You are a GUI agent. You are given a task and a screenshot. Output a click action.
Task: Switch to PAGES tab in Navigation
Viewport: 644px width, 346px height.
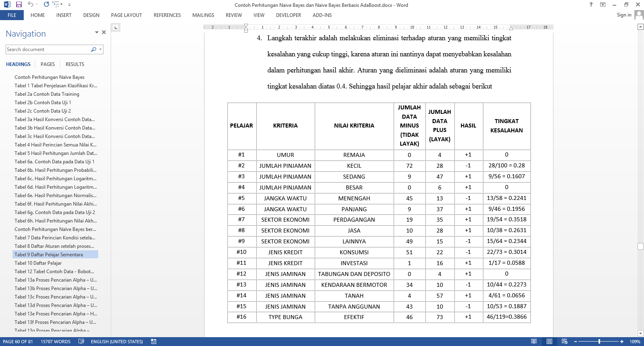pos(47,64)
